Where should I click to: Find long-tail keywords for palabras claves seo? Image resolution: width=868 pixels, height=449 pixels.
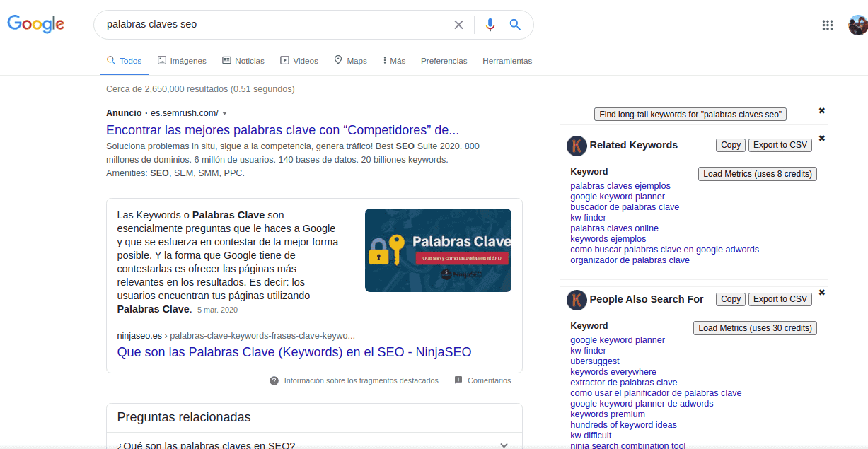[x=690, y=115]
